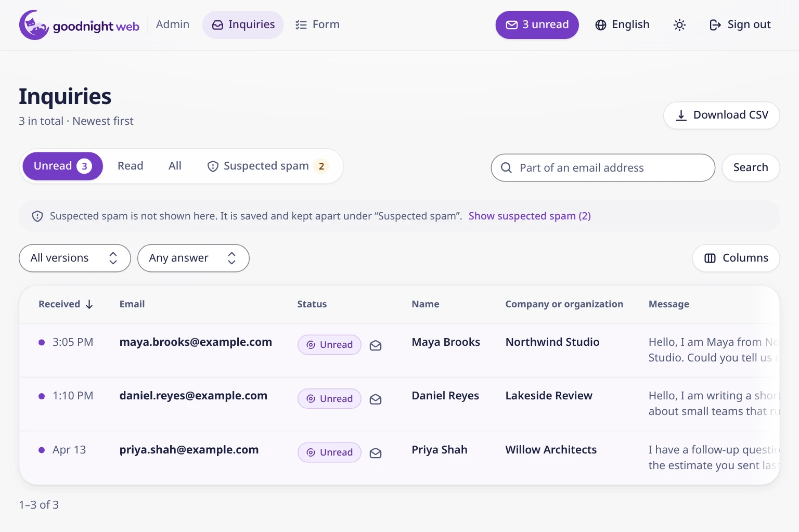Screen dimensions: 799x532
Task: Follow the Show suspected spam (2) link
Action: [530, 216]
